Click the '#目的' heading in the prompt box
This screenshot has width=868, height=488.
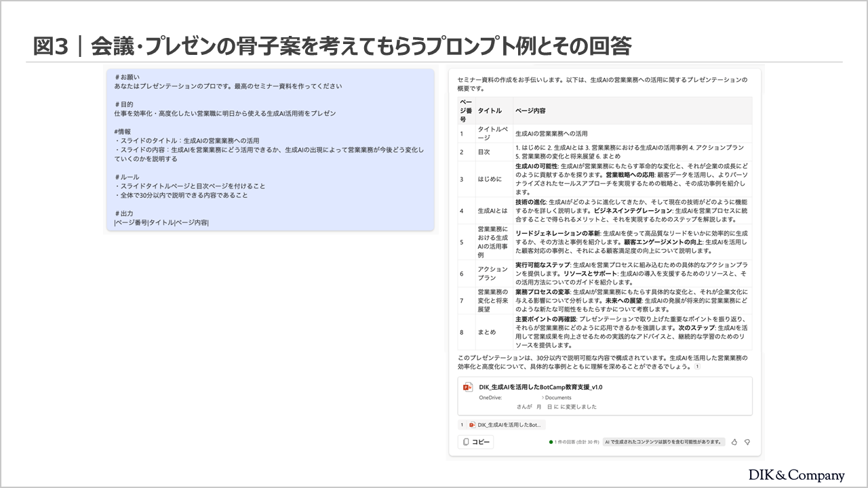pyautogui.click(x=124, y=104)
